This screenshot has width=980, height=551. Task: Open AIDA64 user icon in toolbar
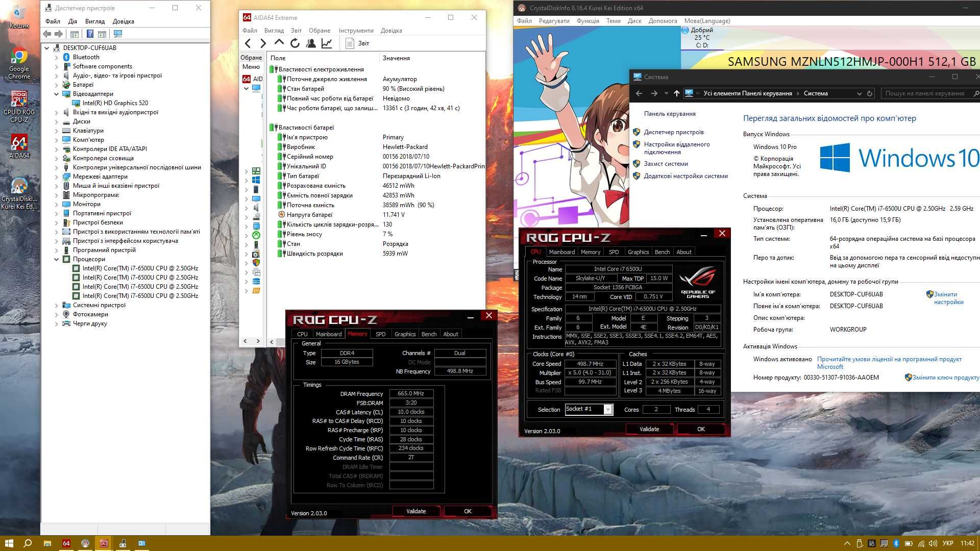point(310,43)
